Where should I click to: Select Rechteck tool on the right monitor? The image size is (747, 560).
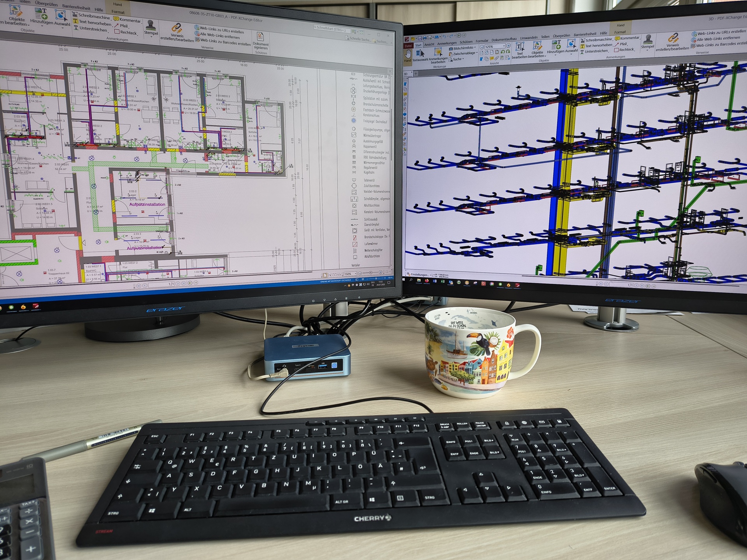pos(624,50)
